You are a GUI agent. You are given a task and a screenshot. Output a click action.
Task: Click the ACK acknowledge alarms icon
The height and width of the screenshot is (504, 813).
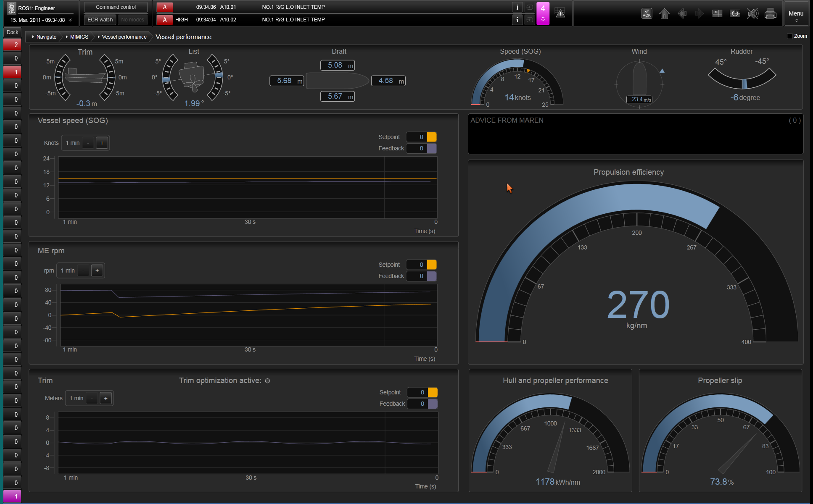tap(647, 13)
